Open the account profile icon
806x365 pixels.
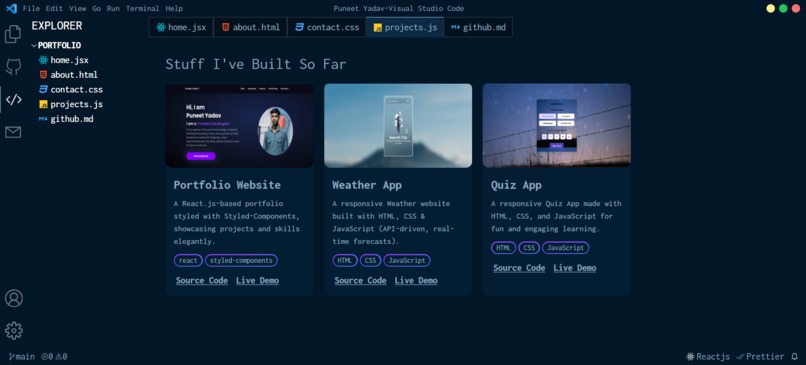tap(14, 298)
